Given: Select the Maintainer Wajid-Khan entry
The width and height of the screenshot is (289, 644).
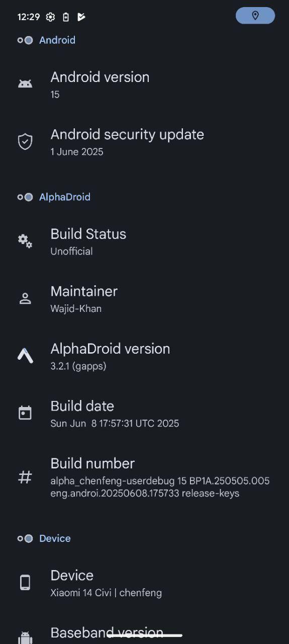Looking at the screenshot, I should click(x=144, y=298).
